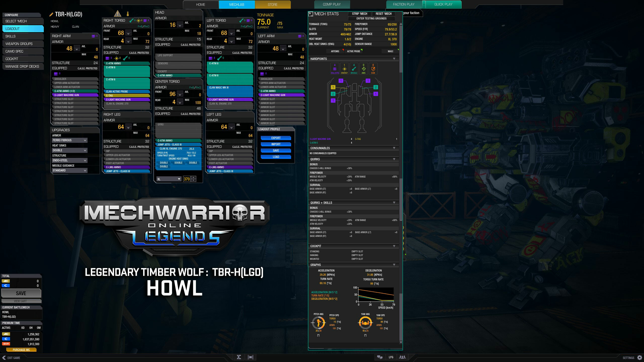Click the STRIP 'MECH button
Screen dimensions: 644x362
pyautogui.click(x=360, y=14)
